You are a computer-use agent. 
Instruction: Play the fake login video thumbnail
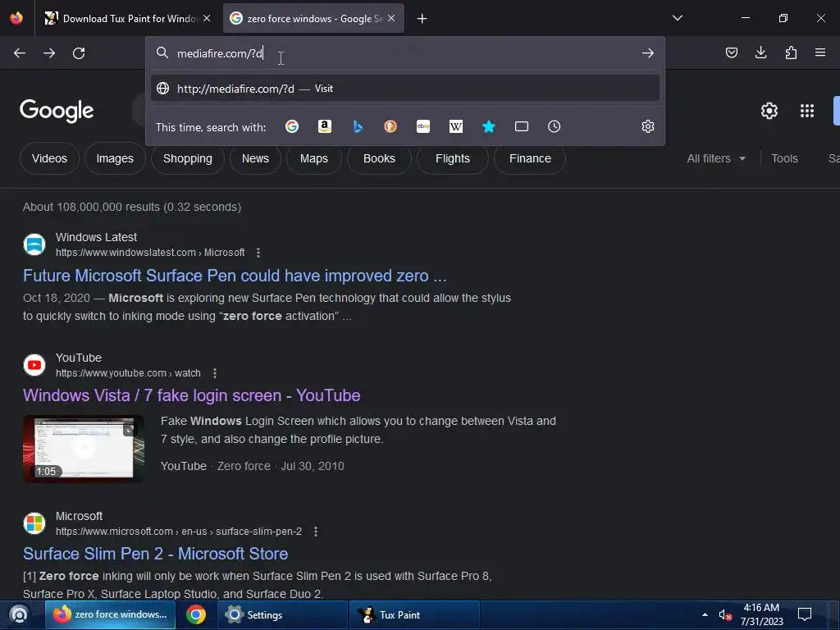click(x=84, y=449)
